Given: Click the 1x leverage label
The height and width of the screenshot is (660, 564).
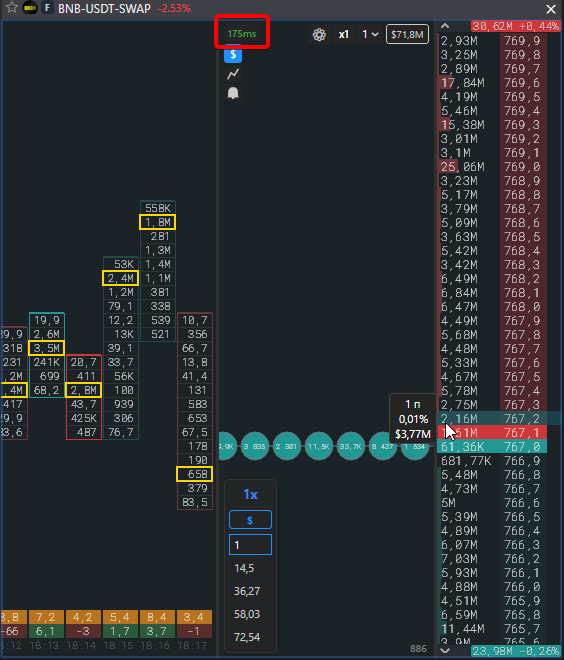Looking at the screenshot, I should tap(250, 494).
